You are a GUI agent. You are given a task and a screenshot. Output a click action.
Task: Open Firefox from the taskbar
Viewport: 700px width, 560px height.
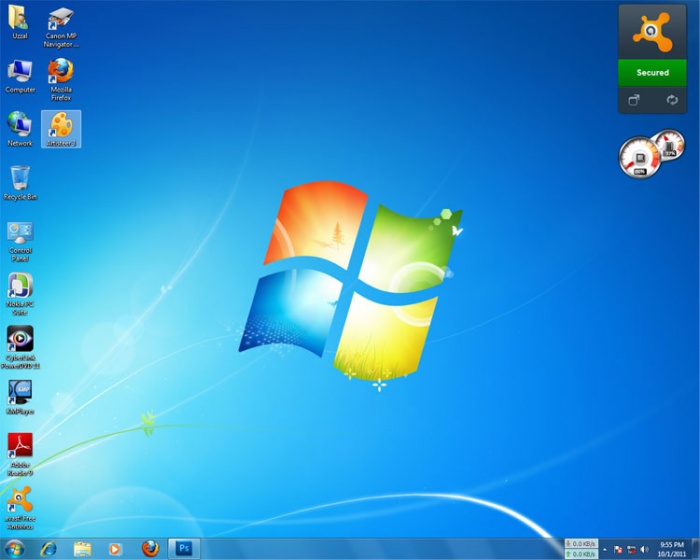(x=150, y=548)
